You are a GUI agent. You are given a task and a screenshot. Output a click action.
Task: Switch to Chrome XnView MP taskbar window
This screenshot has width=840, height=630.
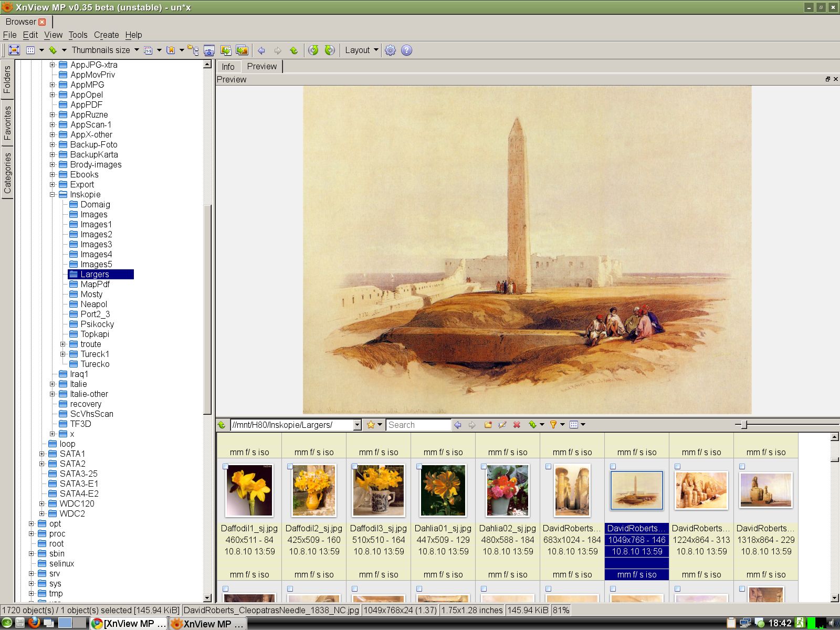click(x=129, y=623)
